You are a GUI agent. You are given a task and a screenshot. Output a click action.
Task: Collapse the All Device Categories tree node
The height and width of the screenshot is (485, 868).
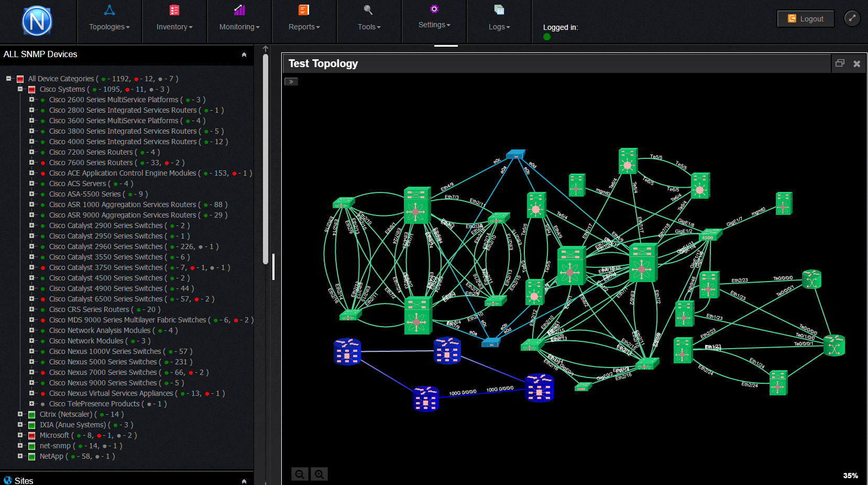(8, 79)
